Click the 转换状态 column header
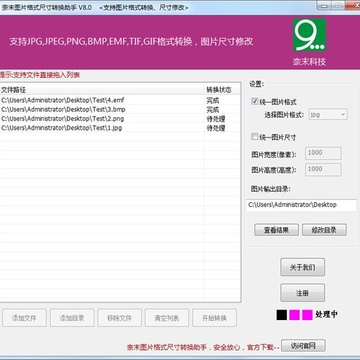Screen dimensions: 360x360 coord(222,90)
